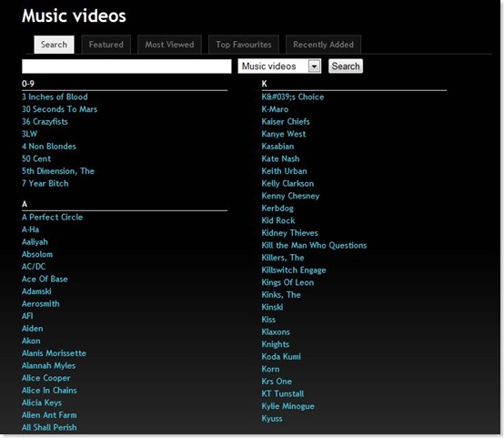Screen dimensions: 504x438
Task: Open the Top Favourites tab
Action: (243, 45)
